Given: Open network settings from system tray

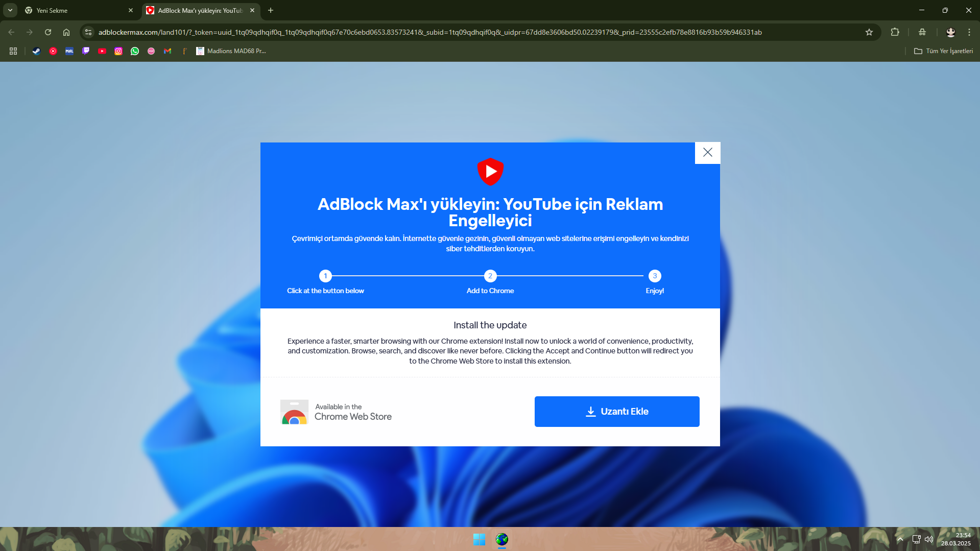Looking at the screenshot, I should pos(916,539).
